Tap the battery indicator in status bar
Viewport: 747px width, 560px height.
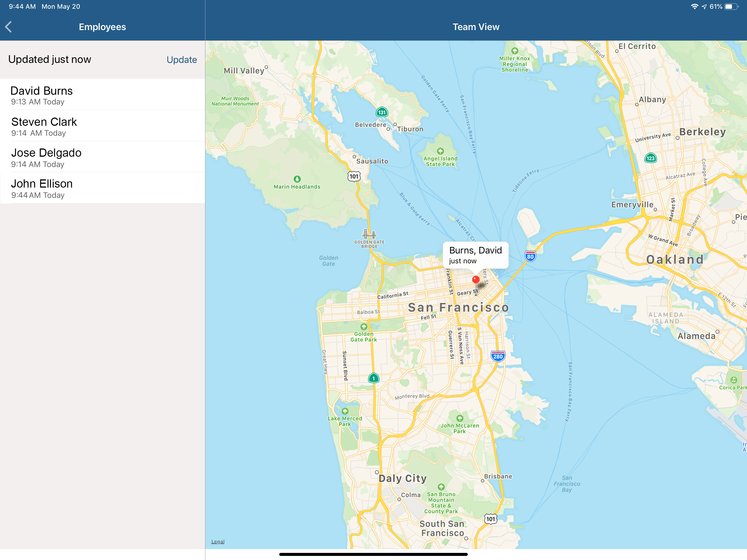pyautogui.click(x=731, y=6)
